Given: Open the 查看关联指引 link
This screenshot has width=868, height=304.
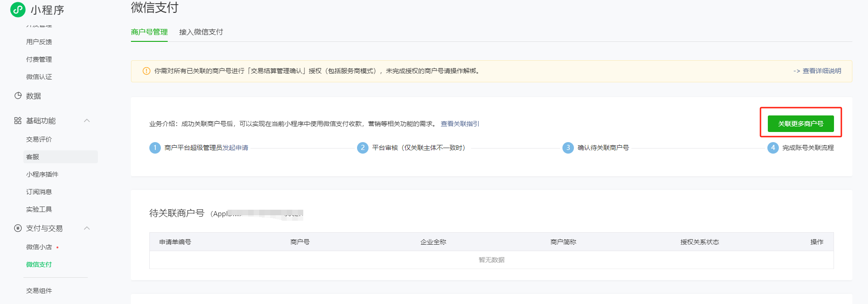Looking at the screenshot, I should (460, 124).
